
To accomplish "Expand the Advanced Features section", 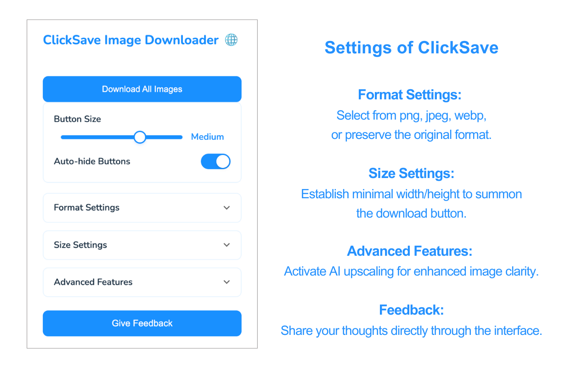I will pyautogui.click(x=142, y=282).
